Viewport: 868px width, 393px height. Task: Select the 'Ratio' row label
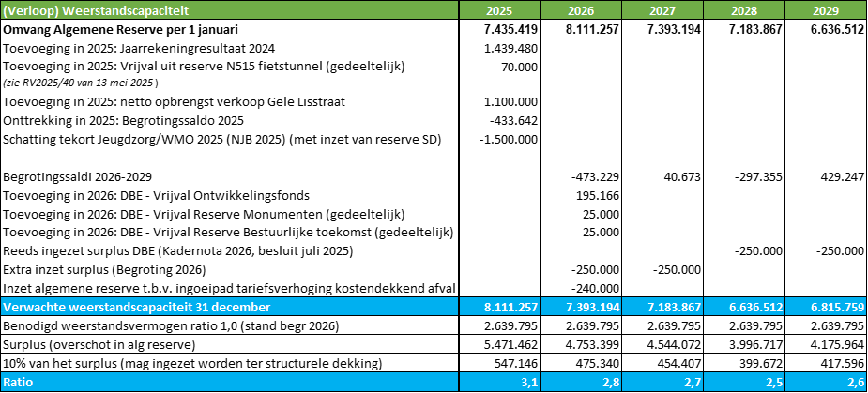pyautogui.click(x=229, y=382)
